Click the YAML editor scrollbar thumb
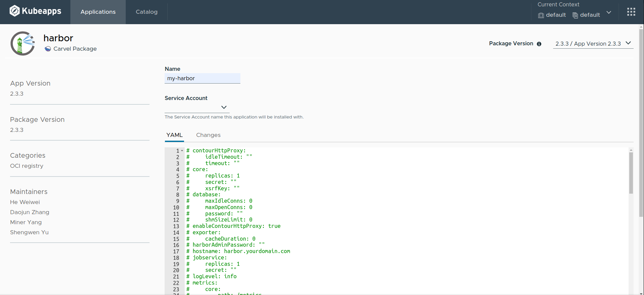The height and width of the screenshot is (295, 644). pyautogui.click(x=631, y=173)
